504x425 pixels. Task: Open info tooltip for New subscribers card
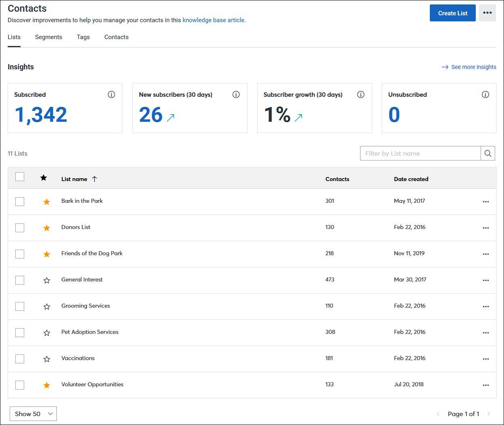pos(236,94)
